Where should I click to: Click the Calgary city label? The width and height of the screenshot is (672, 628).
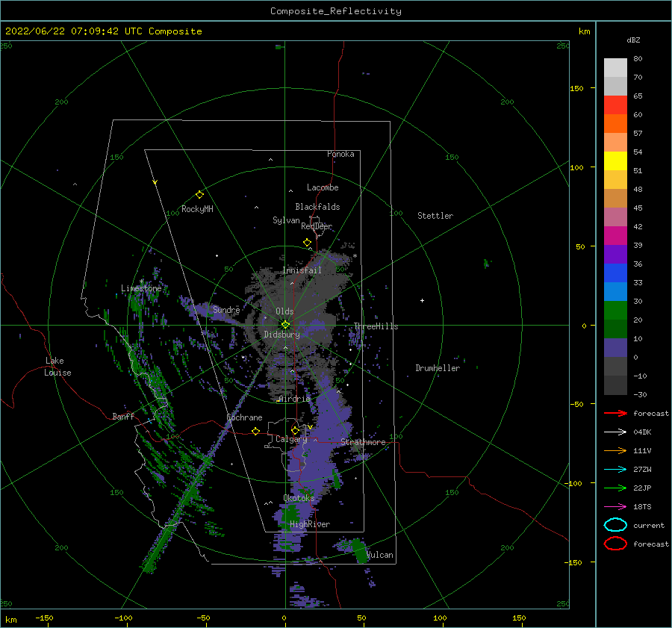pos(291,439)
